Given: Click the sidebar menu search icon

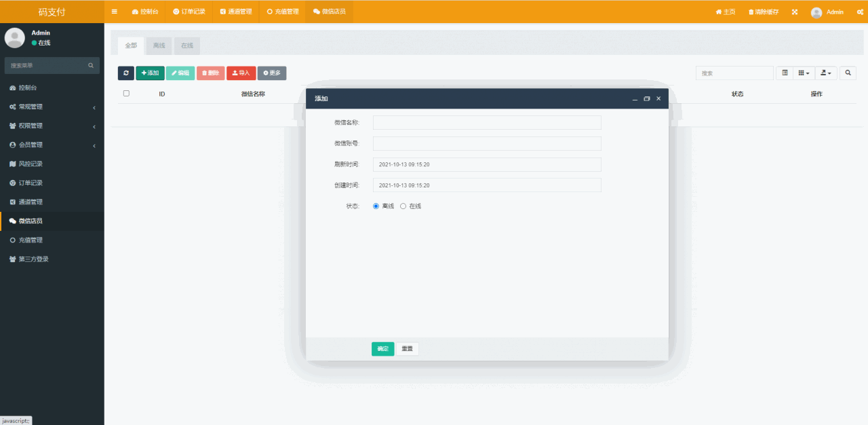Looking at the screenshot, I should click(91, 66).
